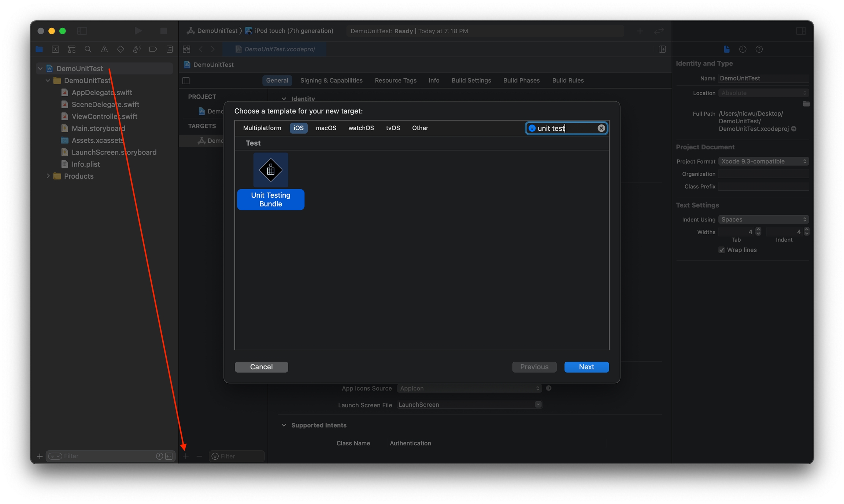This screenshot has height=504, width=844.
Task: Open the Breakpoint navigator icon
Action: [x=153, y=49]
